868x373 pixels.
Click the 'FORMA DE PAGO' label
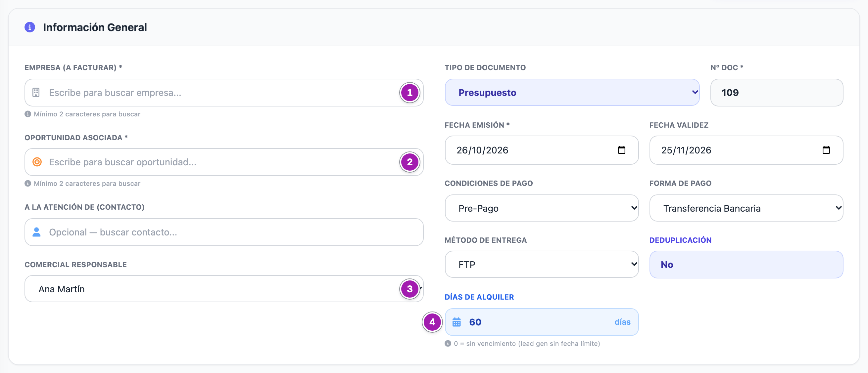click(680, 183)
